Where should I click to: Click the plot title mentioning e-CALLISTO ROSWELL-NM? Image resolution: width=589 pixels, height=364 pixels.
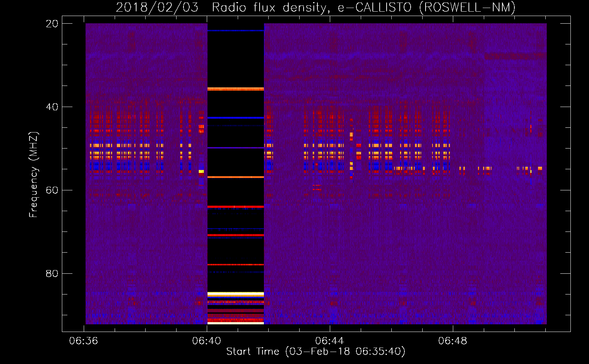coord(316,7)
